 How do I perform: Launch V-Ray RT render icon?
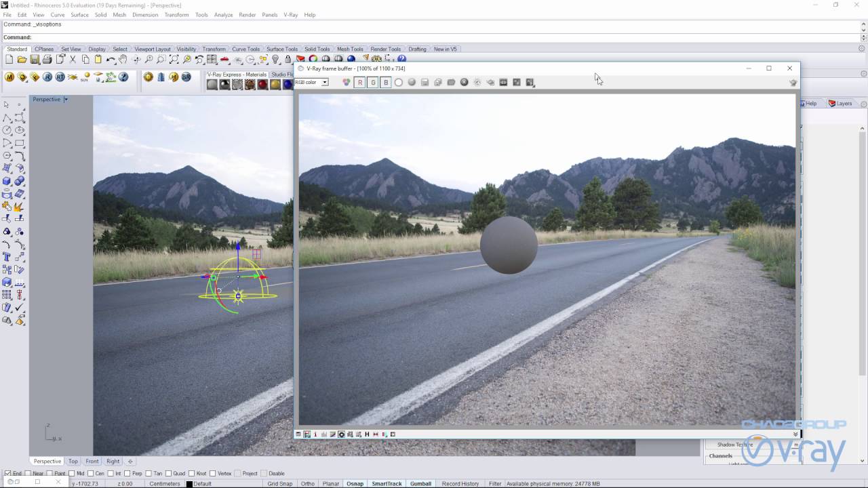[x=60, y=77]
